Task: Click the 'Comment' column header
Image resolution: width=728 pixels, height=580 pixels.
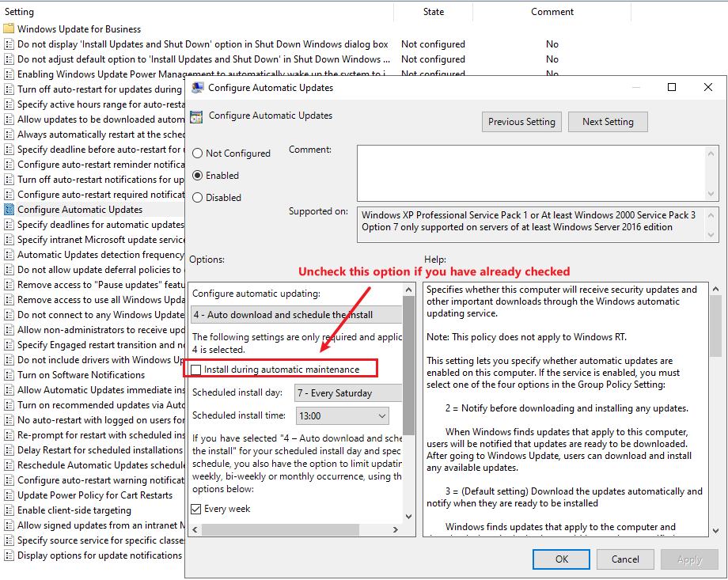Action: coord(552,11)
